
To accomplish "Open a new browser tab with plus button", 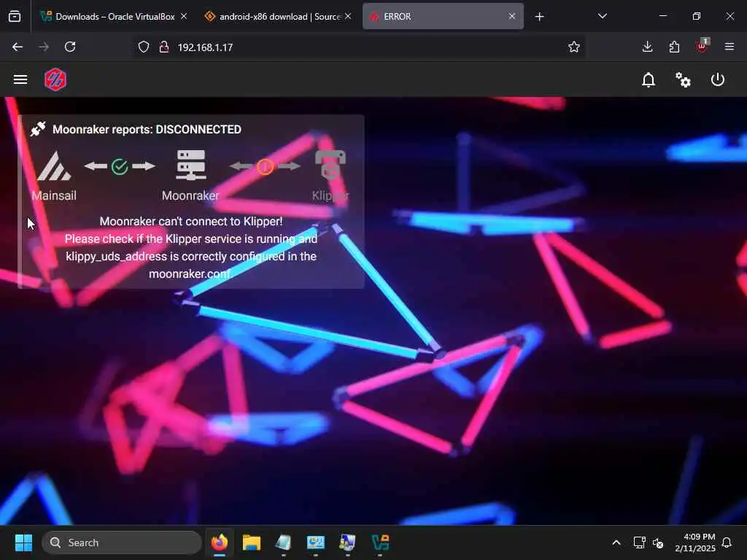I will click(x=539, y=17).
